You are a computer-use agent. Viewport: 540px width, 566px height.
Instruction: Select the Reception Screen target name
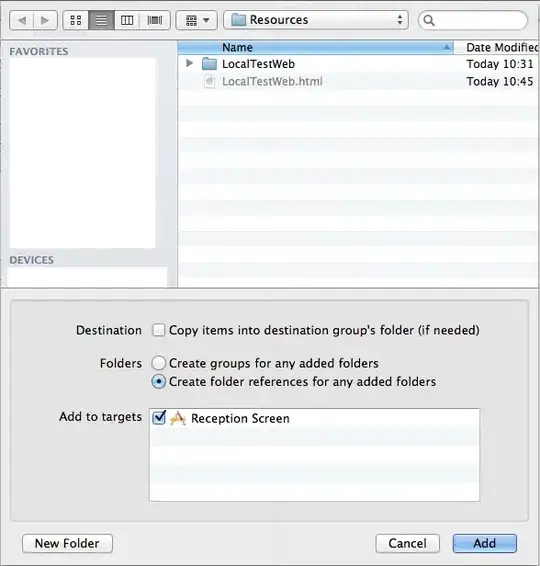point(240,418)
